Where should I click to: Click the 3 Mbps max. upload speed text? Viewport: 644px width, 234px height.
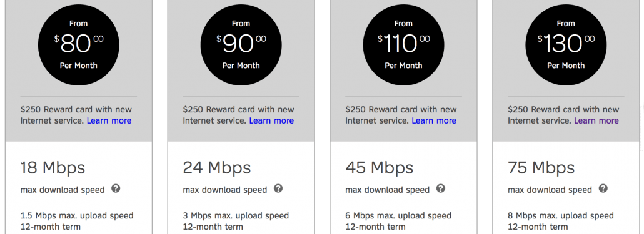236,215
